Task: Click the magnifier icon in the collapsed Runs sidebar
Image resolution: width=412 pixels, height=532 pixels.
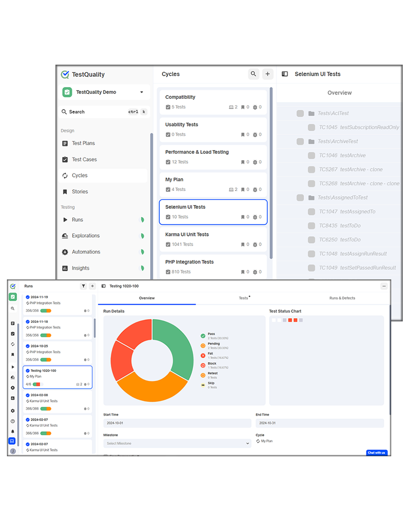Action: (12, 308)
